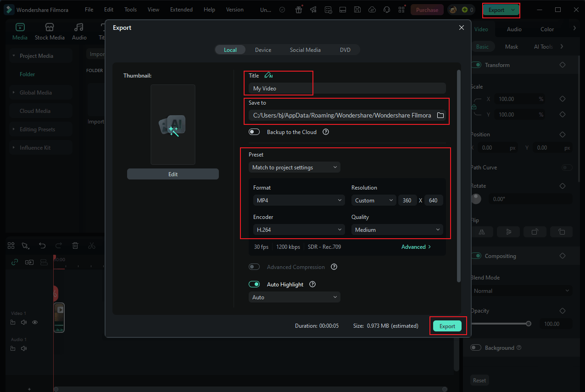The width and height of the screenshot is (585, 392).
Task: Hide Video 1 track with eye icon
Action: [34, 322]
